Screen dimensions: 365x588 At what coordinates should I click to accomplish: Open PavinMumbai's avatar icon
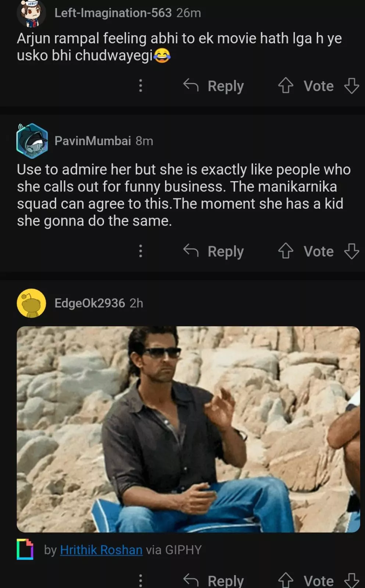pyautogui.click(x=32, y=141)
